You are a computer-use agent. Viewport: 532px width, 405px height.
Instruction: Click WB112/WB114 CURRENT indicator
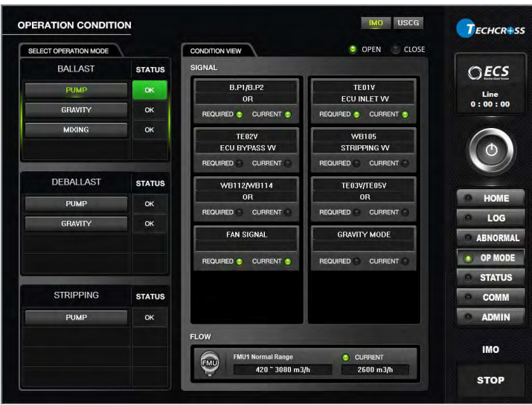288,212
